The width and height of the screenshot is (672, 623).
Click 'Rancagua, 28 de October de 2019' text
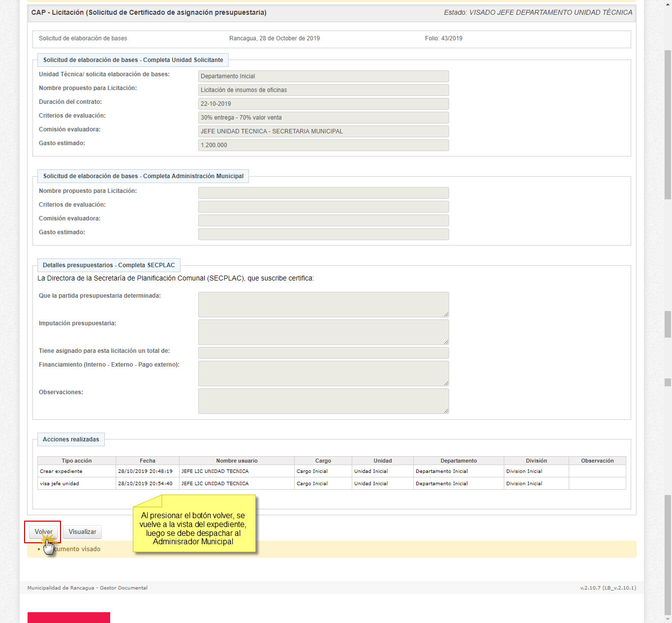point(275,38)
